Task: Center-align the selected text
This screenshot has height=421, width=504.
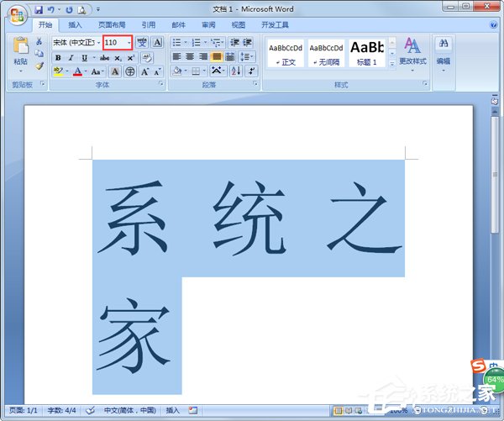Action: 190,56
